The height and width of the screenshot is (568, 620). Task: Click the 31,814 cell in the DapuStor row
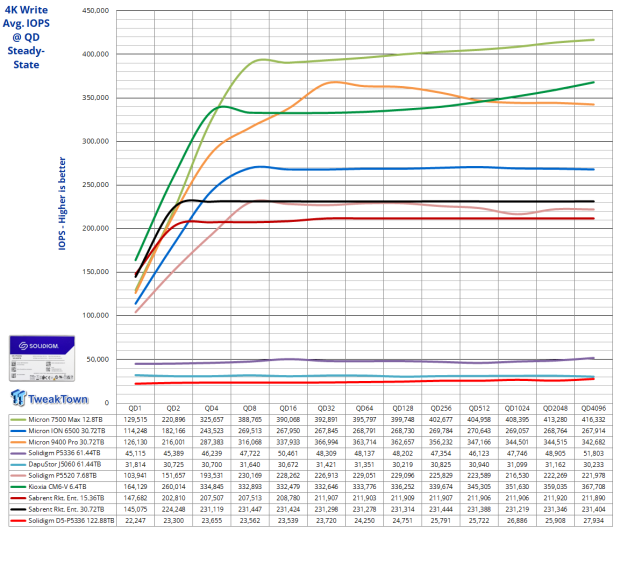[x=135, y=464]
